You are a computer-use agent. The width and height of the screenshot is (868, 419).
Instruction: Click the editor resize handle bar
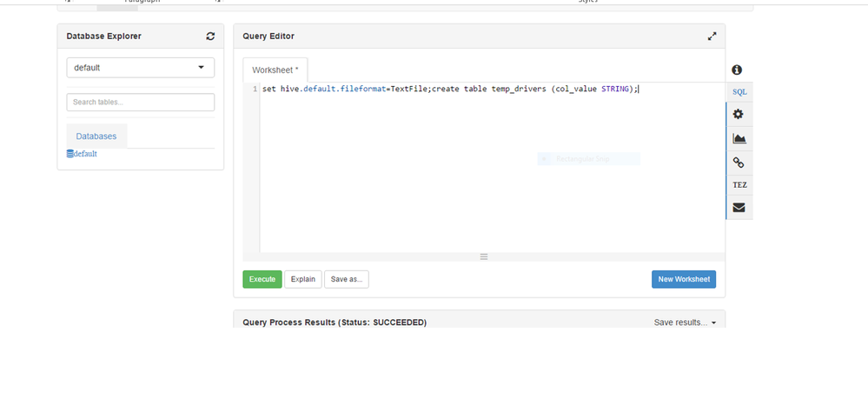point(484,256)
